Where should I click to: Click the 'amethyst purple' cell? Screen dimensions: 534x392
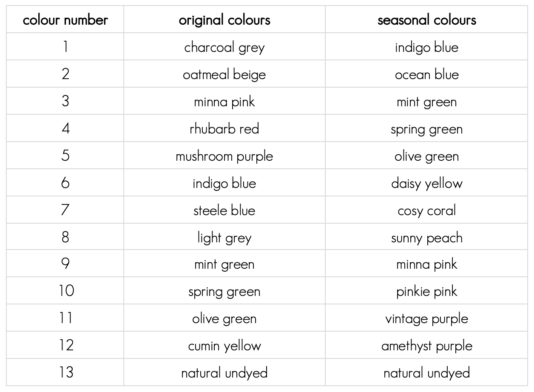[426, 345]
